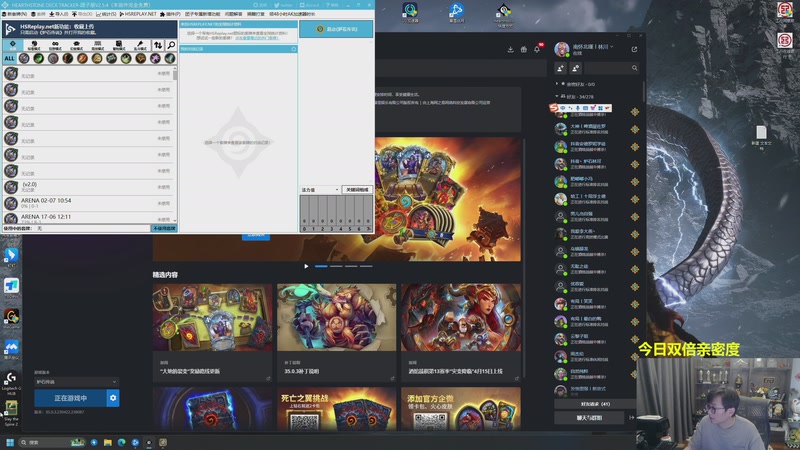Open the gift icon in Battle.net
800x450 pixels.
[523, 49]
